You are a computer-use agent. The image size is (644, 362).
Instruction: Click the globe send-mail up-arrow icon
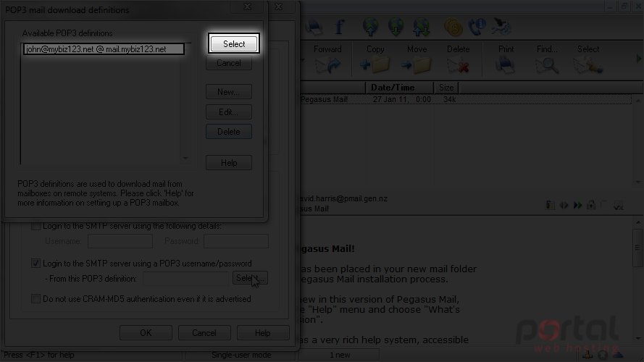[x=370, y=27]
